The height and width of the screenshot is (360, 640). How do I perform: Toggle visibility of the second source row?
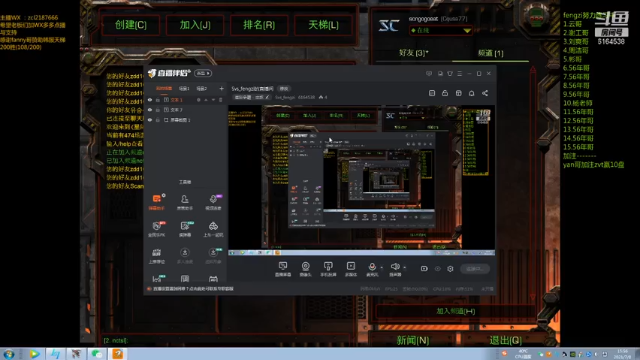(x=150, y=110)
